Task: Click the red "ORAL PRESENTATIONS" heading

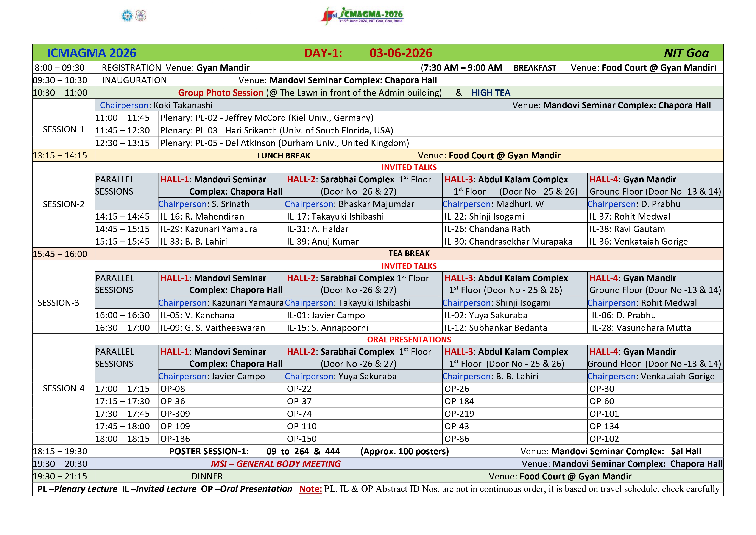Action: (x=409, y=340)
